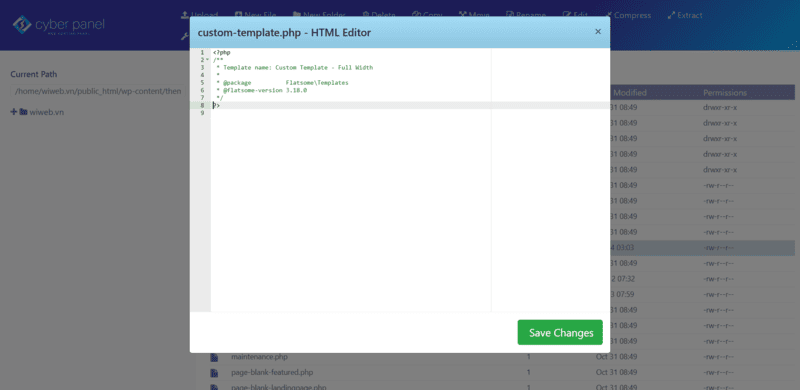Click New Folder in the file manager toolbar
Viewport: 800px width, 390px height.
point(319,15)
